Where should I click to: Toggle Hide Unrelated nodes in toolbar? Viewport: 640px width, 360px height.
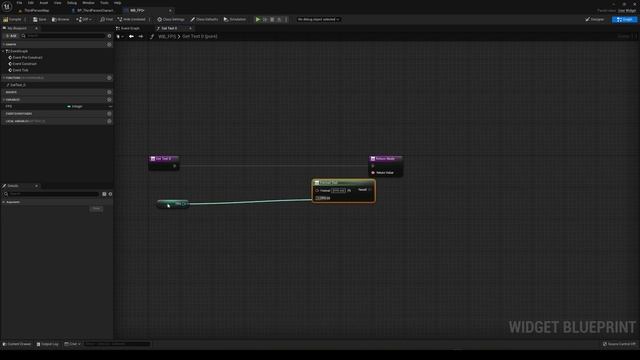pos(131,19)
